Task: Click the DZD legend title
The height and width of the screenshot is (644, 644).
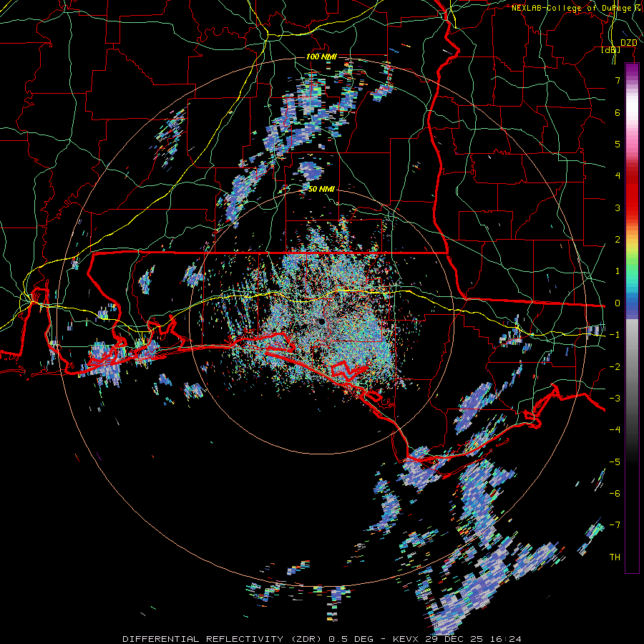Action: 628,43
